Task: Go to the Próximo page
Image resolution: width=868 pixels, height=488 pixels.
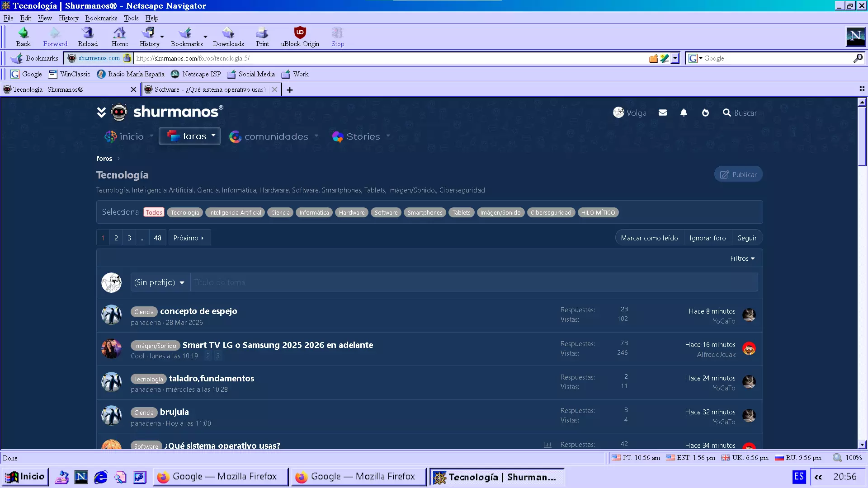Action: pos(189,238)
